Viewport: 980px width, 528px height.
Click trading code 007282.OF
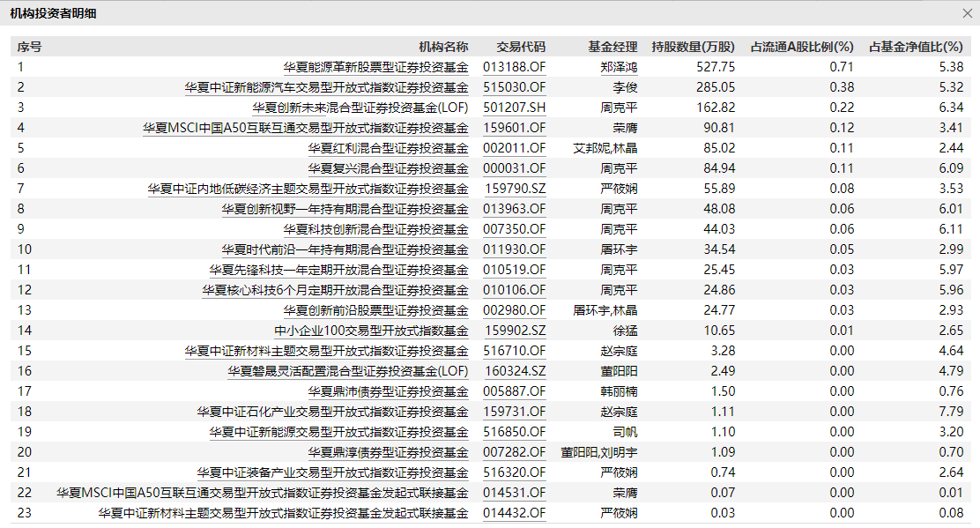point(515,452)
